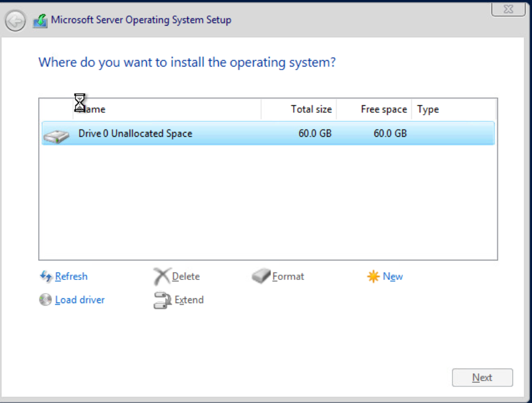This screenshot has height=403, width=532.
Task: Click the Extend drives icon
Action: (162, 300)
